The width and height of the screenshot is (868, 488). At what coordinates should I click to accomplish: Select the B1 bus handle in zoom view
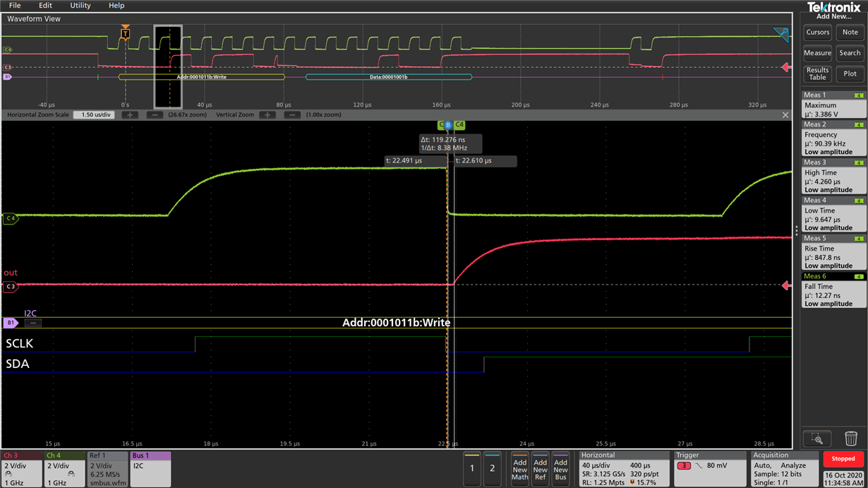(x=10, y=323)
